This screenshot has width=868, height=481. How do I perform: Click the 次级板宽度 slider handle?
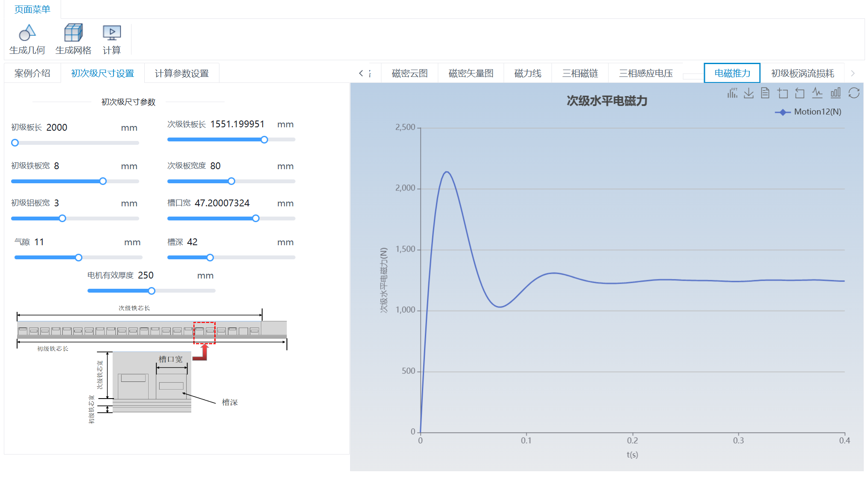tap(231, 181)
